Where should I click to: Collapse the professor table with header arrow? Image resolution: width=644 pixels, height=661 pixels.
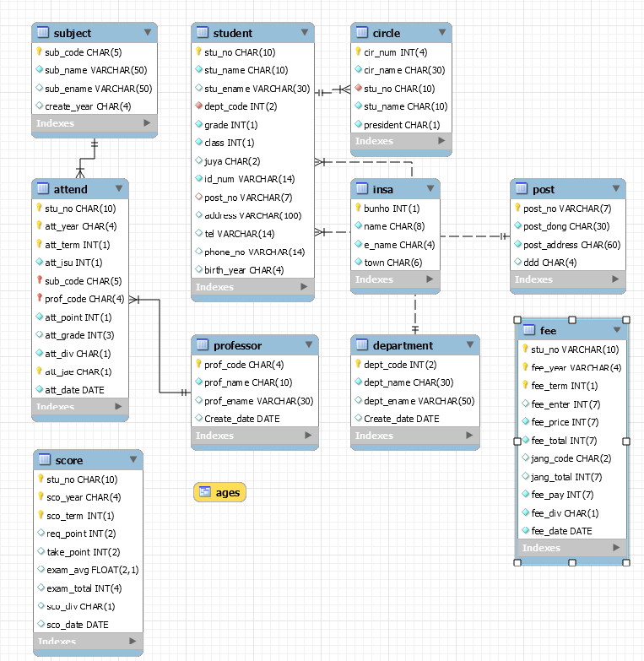point(309,344)
